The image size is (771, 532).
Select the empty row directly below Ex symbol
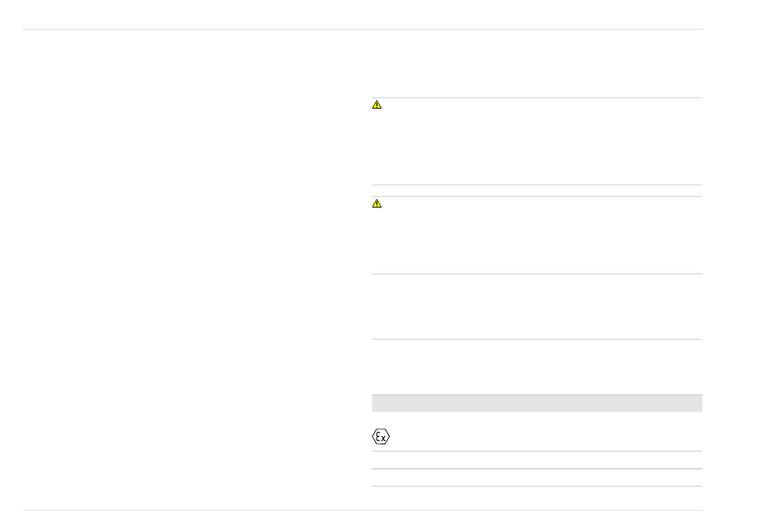(536, 460)
